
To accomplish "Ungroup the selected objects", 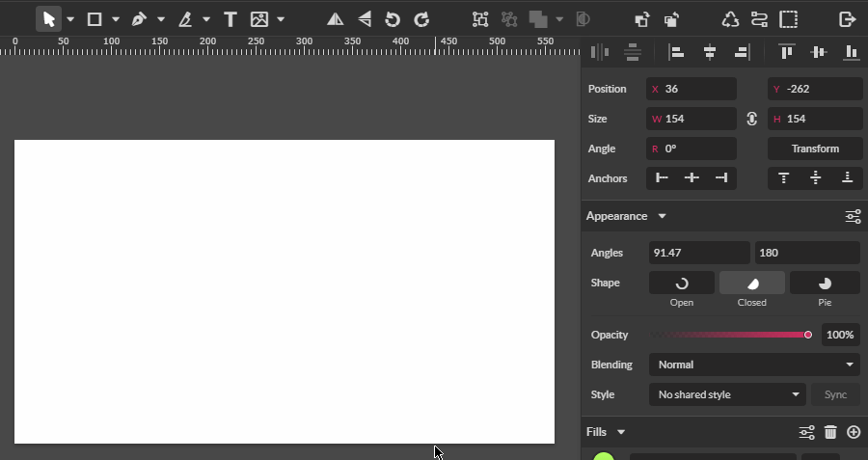I will coord(508,19).
